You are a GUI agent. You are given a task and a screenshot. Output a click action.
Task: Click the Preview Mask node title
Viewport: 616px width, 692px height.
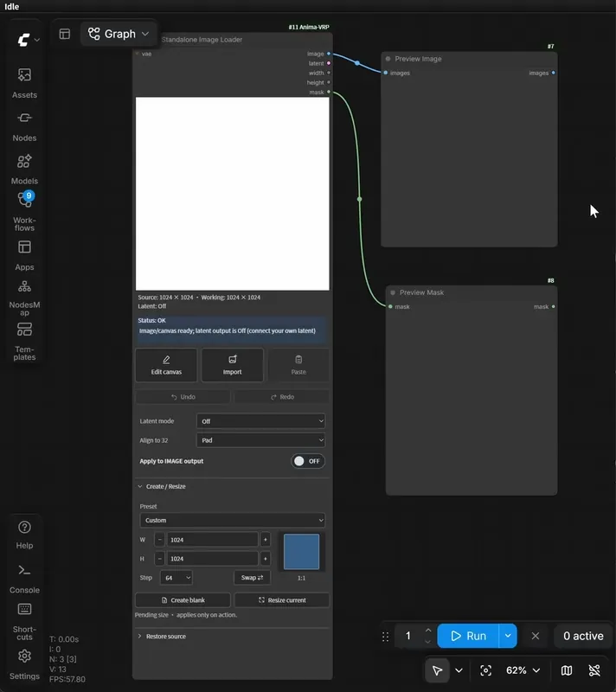421,292
